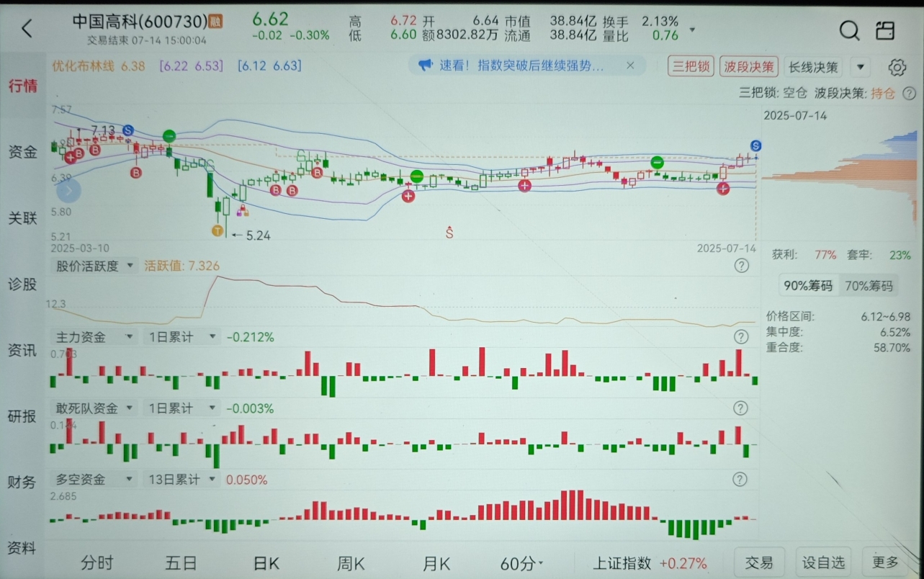924x579 pixels.
Task: Open the 资料 sidebar section
Action: click(22, 548)
